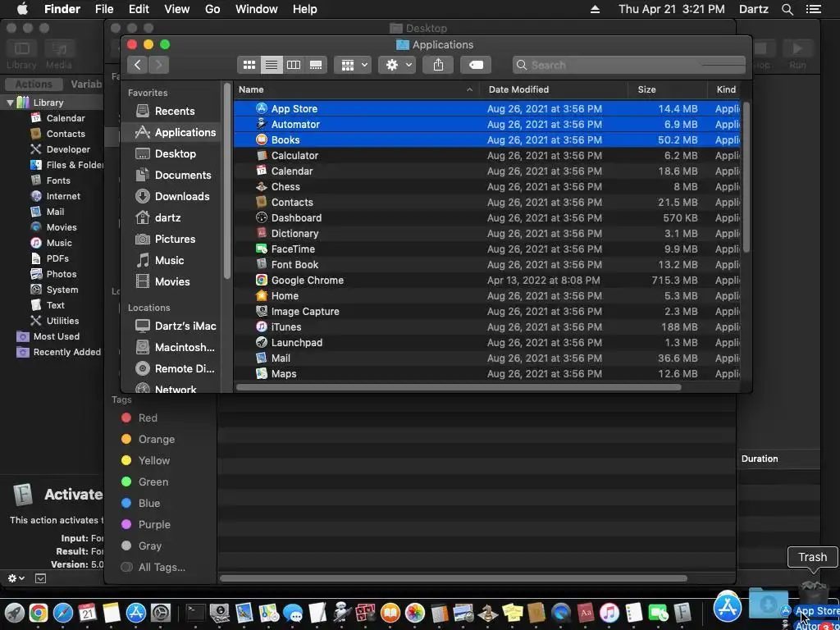Open the File menu
Screen dimensions: 840x630
click(104, 9)
